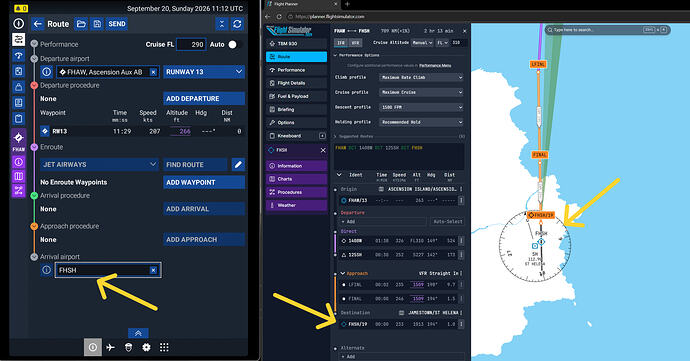Refresh the route with the reload icon
Image resolution: width=690 pixels, height=361 pixels.
pyautogui.click(x=237, y=24)
